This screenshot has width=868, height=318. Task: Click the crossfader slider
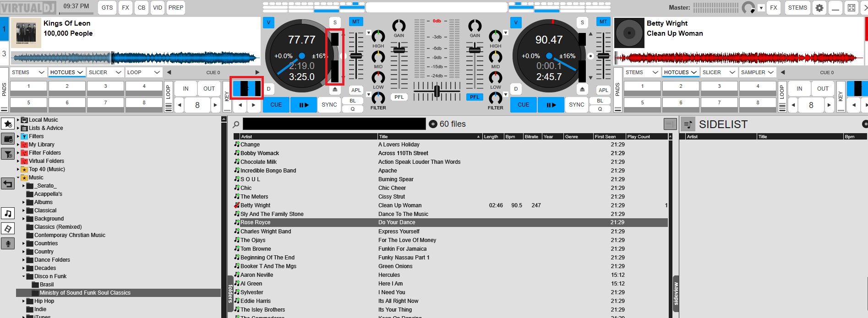click(437, 92)
